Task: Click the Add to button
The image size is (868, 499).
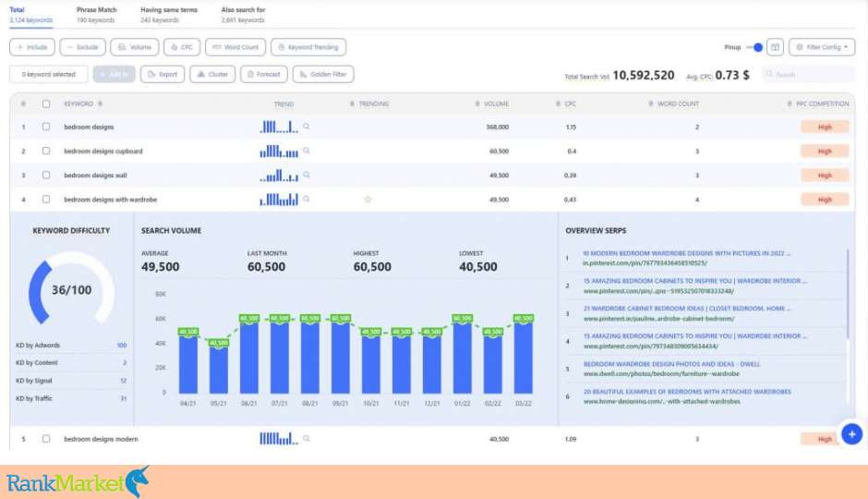Action: (114, 74)
